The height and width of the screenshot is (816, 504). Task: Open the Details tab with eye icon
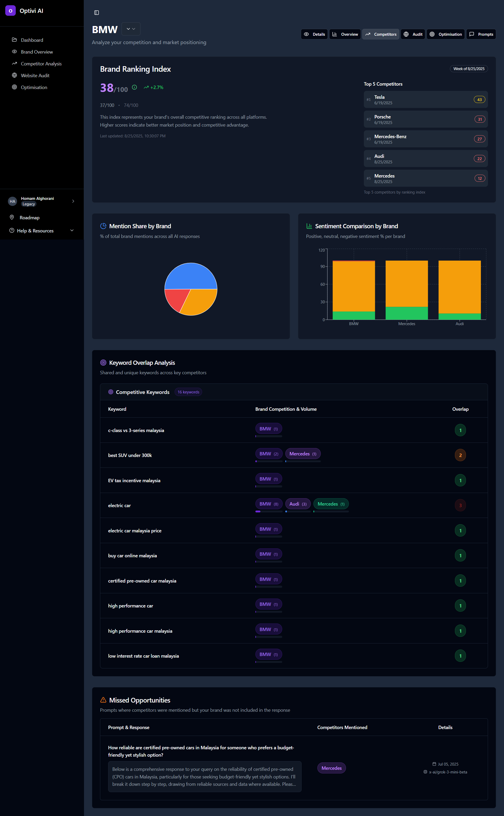(314, 34)
